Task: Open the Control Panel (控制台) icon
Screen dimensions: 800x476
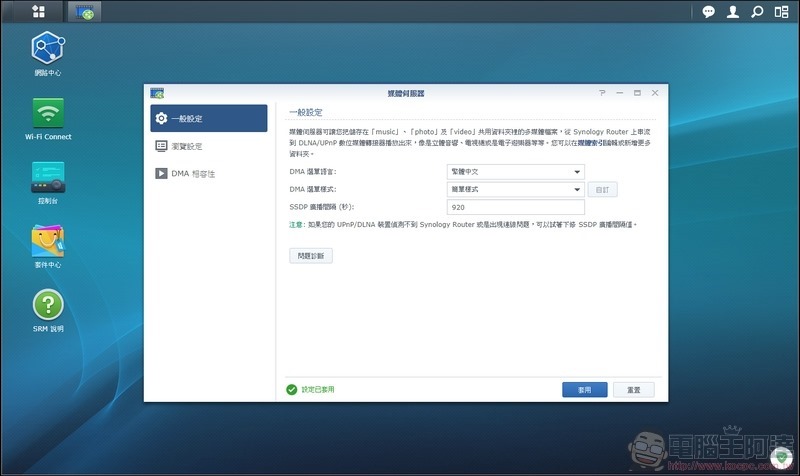Action: 47,177
